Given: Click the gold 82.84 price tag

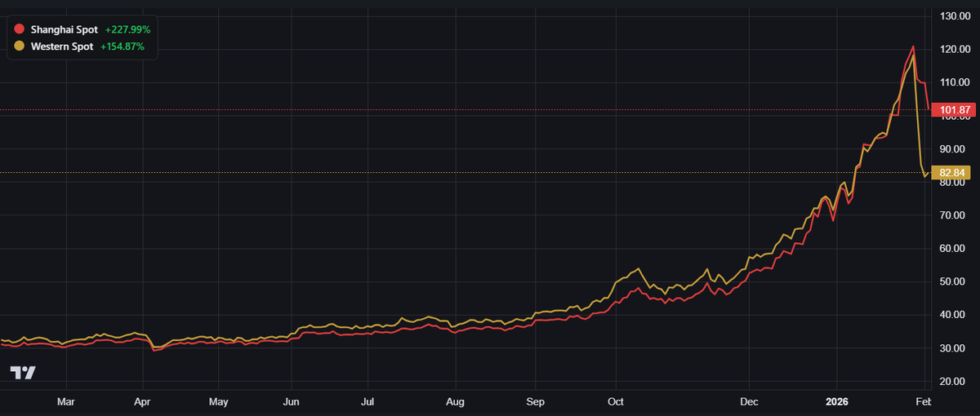Looking at the screenshot, I should tap(953, 172).
